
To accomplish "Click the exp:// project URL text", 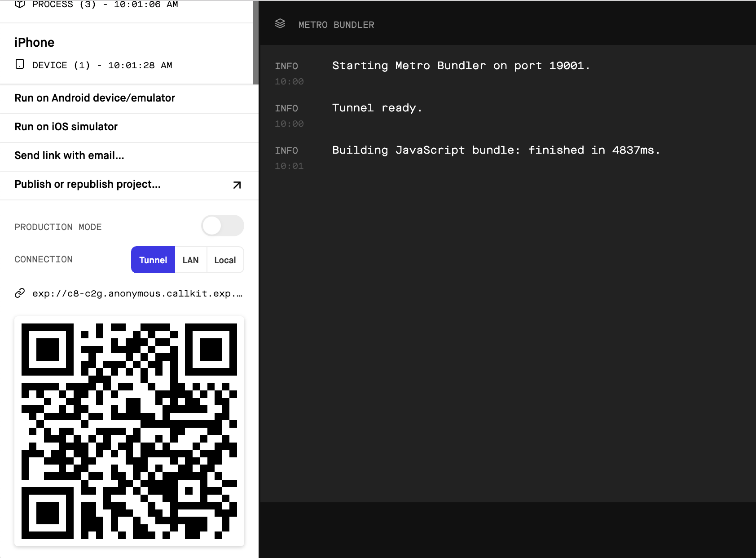I will [x=137, y=293].
